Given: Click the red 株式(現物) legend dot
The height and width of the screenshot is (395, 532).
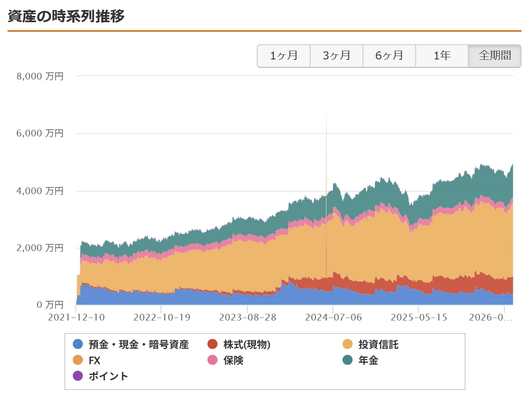Looking at the screenshot, I should click(213, 344).
